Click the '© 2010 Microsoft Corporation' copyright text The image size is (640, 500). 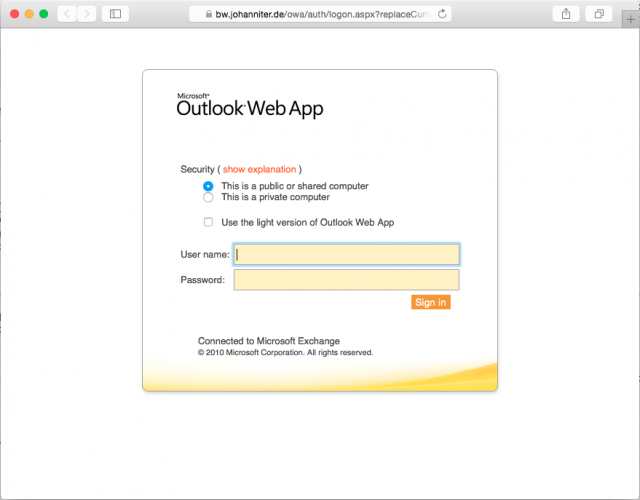pyautogui.click(x=285, y=353)
